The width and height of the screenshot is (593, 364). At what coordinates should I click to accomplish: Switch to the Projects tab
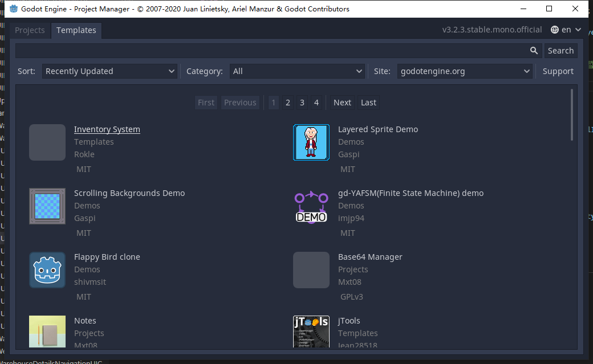(30, 30)
